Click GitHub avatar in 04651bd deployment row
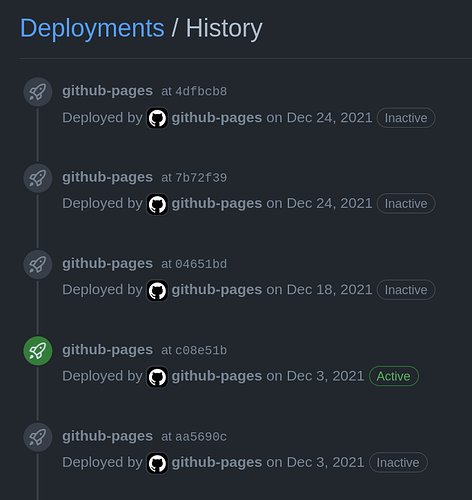The width and height of the screenshot is (472, 500). (157, 290)
